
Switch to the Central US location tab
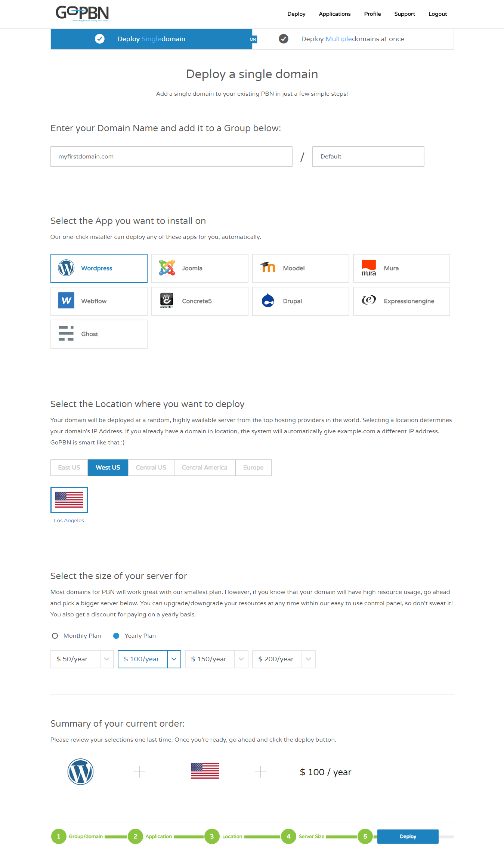[151, 468]
